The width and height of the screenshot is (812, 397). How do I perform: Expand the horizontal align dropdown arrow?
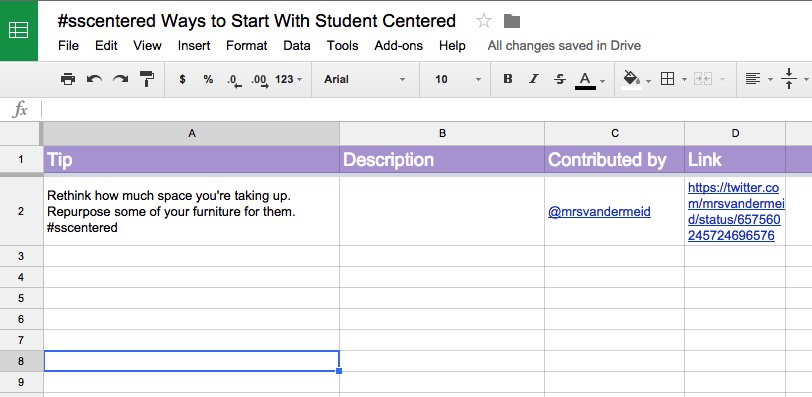pos(770,80)
